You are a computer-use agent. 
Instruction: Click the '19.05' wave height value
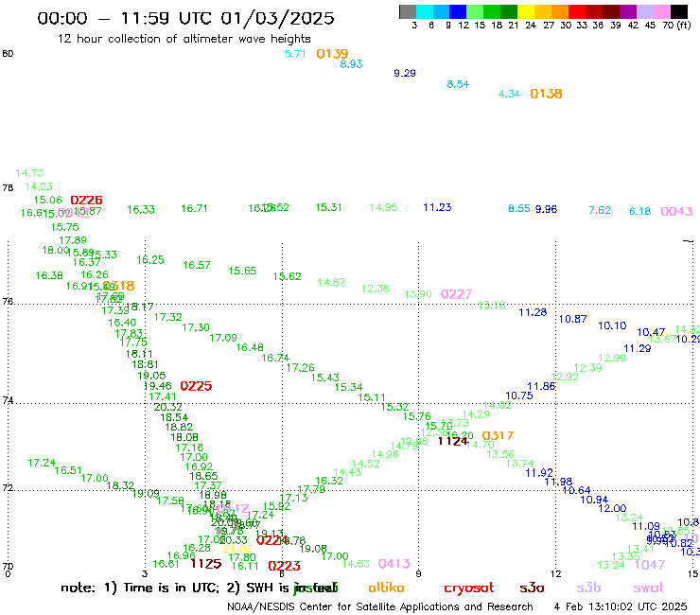pos(151,376)
